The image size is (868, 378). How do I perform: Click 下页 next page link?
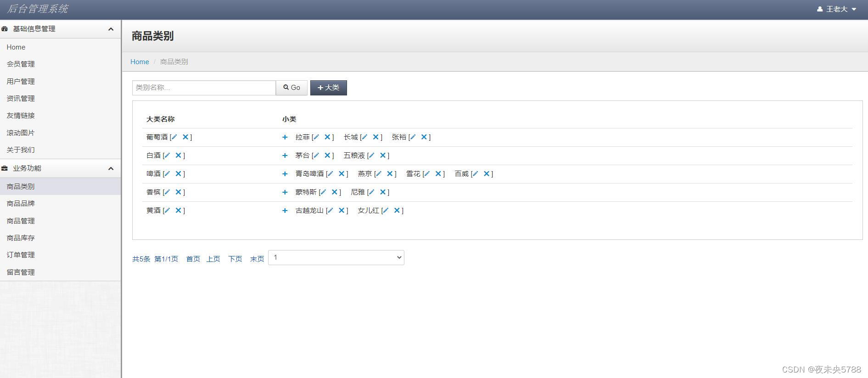click(x=235, y=259)
